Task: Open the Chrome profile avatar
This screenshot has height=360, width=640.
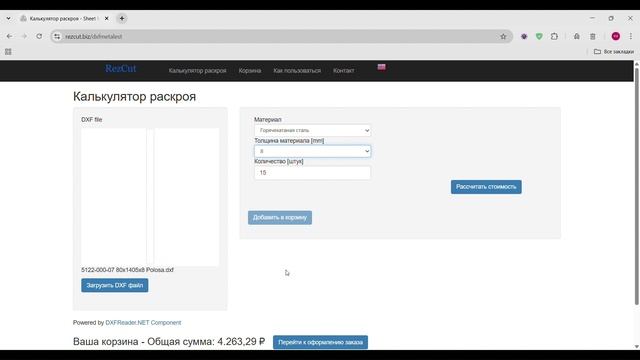Action: [616, 36]
